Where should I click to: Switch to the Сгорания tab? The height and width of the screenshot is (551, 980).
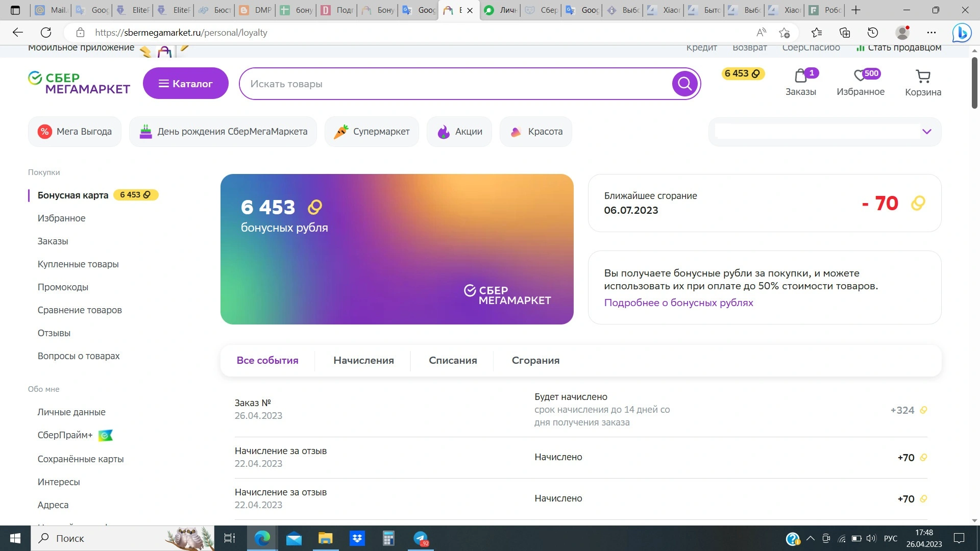click(535, 361)
